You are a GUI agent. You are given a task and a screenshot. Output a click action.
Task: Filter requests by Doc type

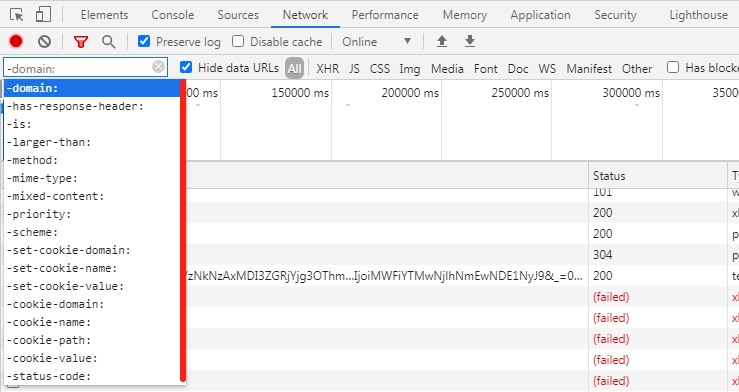[x=518, y=69]
